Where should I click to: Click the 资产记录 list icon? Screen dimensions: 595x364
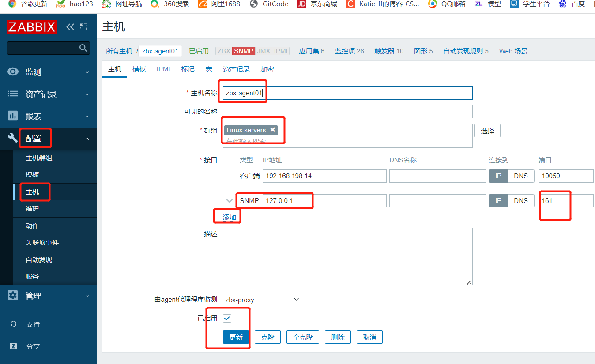point(13,94)
